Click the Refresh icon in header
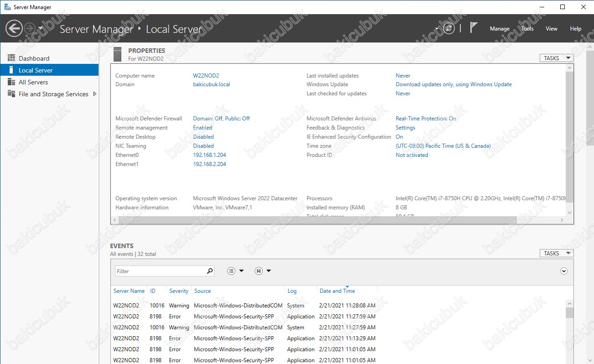The width and height of the screenshot is (594, 364). (x=449, y=28)
